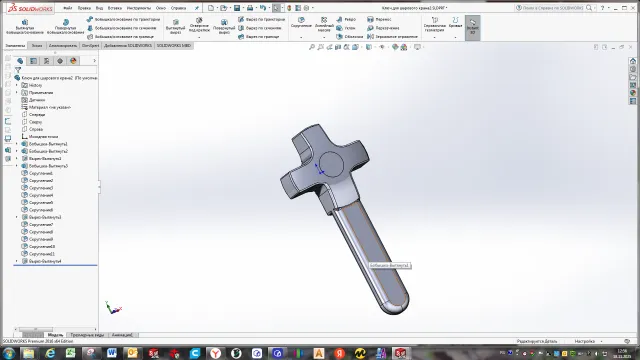
Task: Open dropdown under Справочная геометрия
Action: point(434,38)
